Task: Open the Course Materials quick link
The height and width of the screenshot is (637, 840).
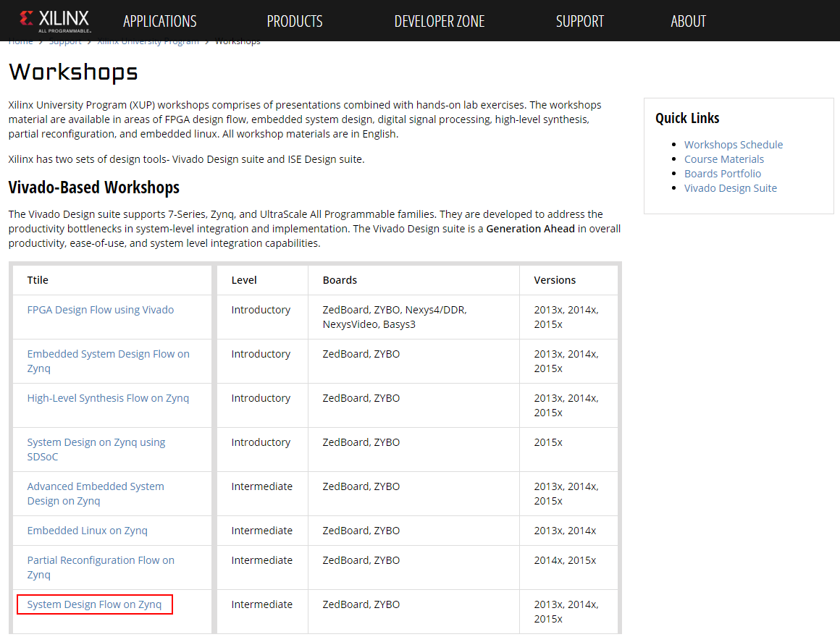Action: point(723,159)
